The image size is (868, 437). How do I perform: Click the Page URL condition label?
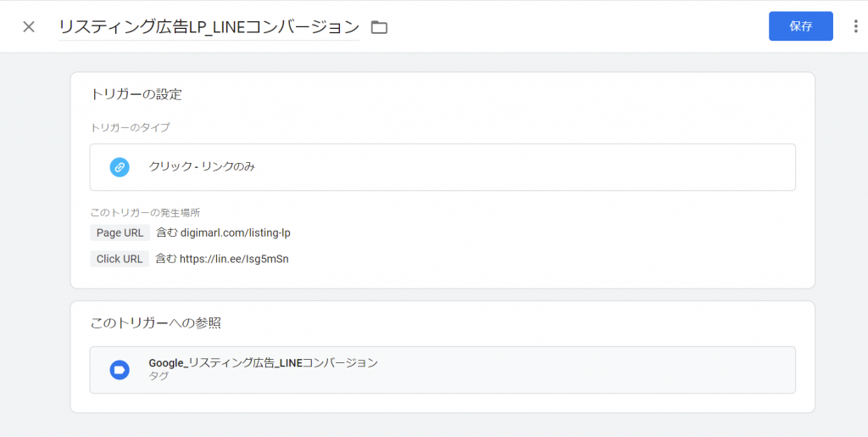(x=120, y=233)
